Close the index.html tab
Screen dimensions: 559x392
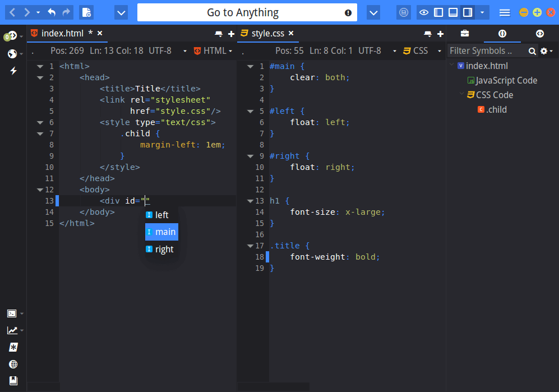pos(100,33)
